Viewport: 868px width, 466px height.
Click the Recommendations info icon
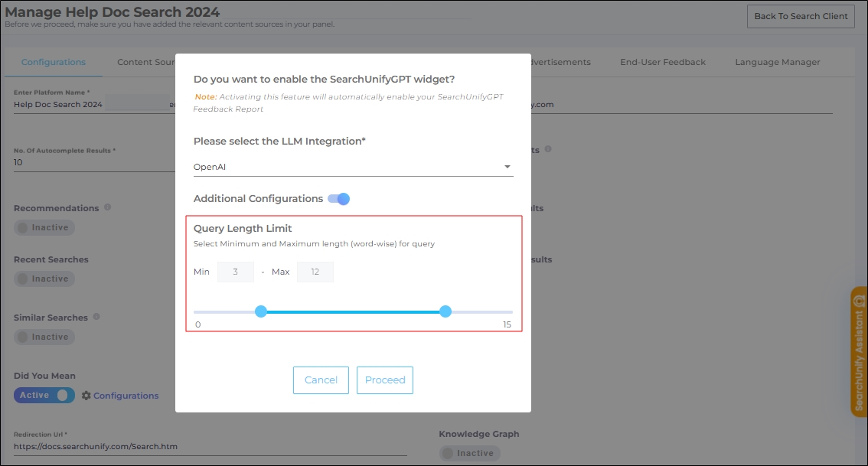pyautogui.click(x=107, y=207)
